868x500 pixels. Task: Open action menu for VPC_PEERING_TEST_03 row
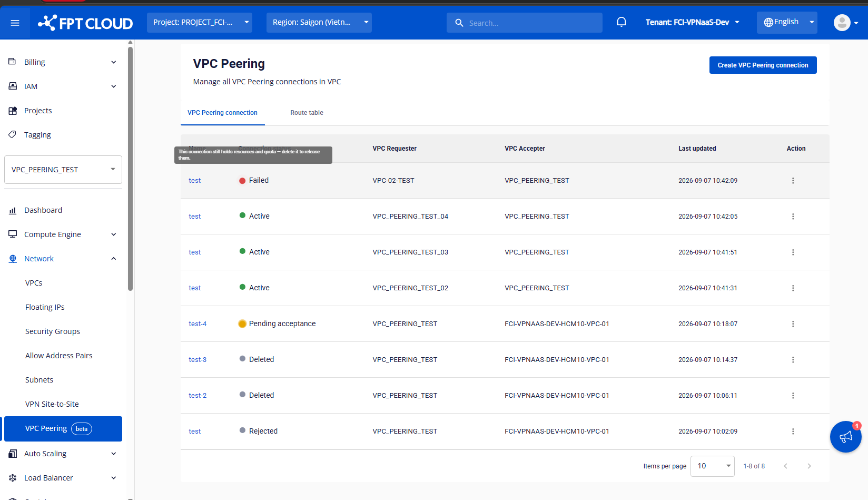(x=793, y=252)
